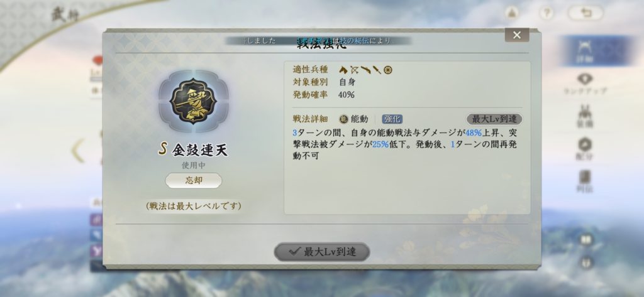Open the ランクアップ sidebar tab
Image resolution: width=644 pixels, height=297 pixels.
point(585,84)
